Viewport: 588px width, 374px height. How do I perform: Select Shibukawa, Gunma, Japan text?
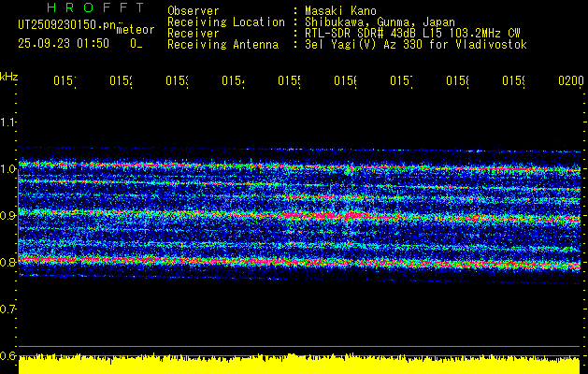(380, 22)
